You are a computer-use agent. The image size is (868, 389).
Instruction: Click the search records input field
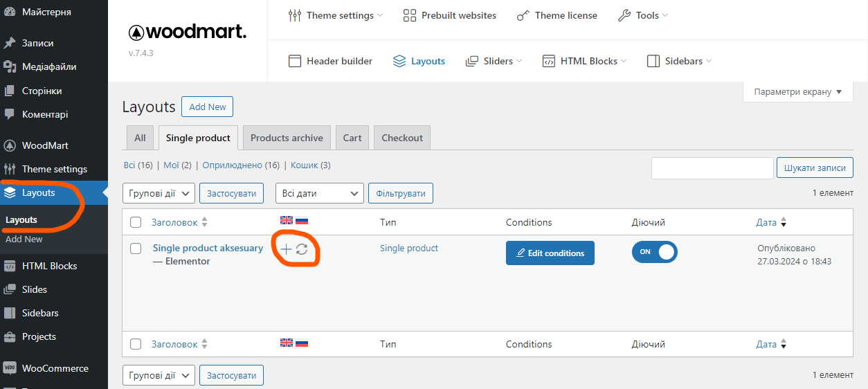(x=712, y=168)
